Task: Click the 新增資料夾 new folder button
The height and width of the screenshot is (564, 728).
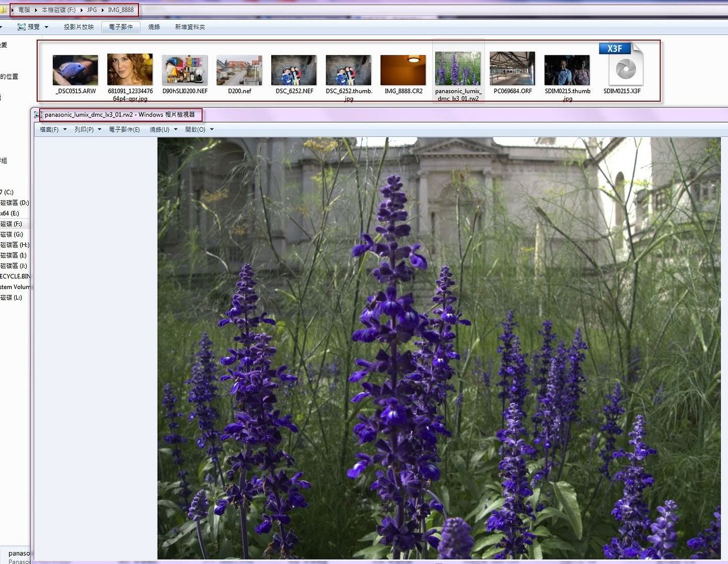Action: (x=190, y=27)
